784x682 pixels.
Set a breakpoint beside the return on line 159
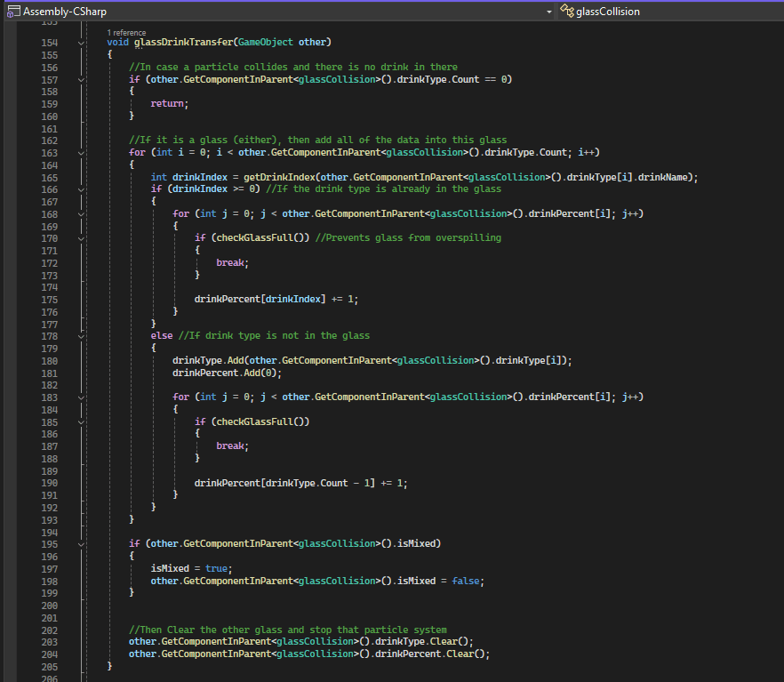[9, 104]
